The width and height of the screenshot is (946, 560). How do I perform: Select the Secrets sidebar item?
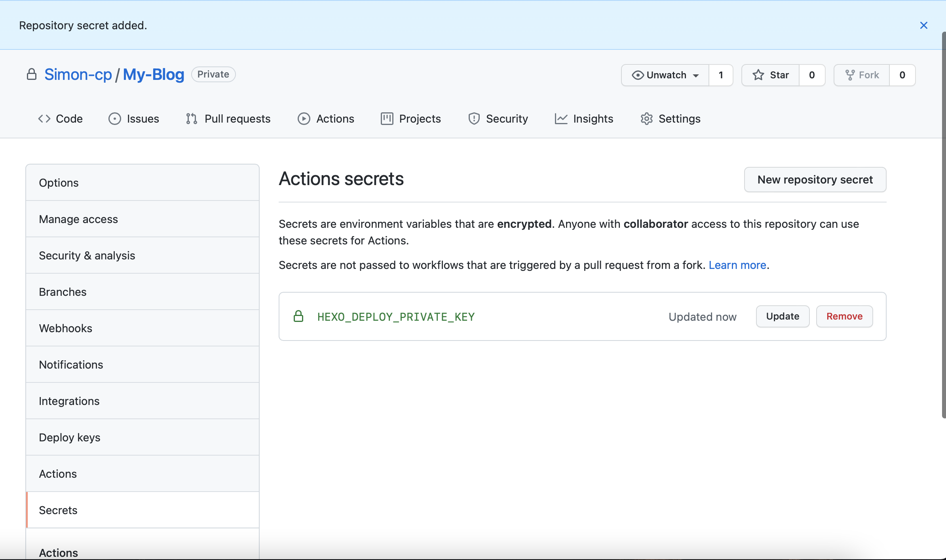pos(142,510)
